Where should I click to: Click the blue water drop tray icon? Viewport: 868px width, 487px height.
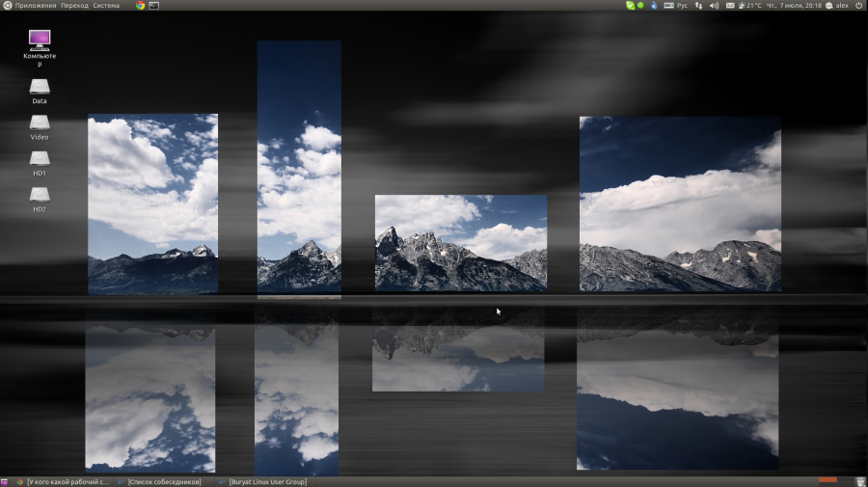click(x=653, y=6)
